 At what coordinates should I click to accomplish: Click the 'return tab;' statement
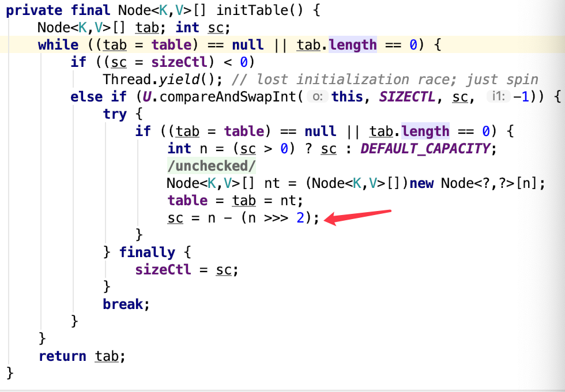coord(82,356)
